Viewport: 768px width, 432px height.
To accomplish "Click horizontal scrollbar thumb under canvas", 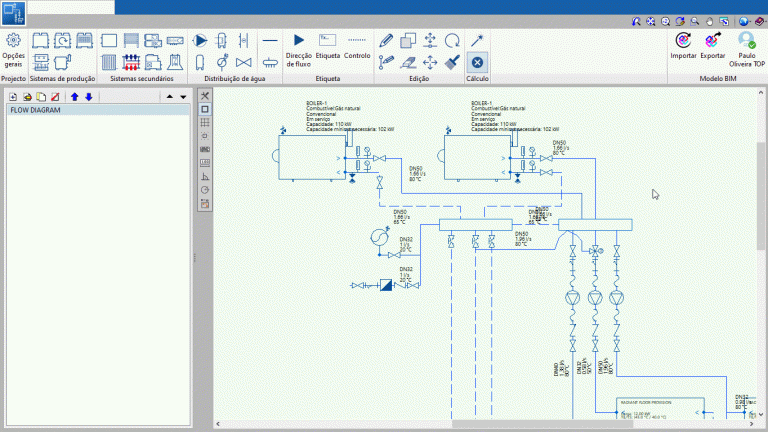I will 543,424.
